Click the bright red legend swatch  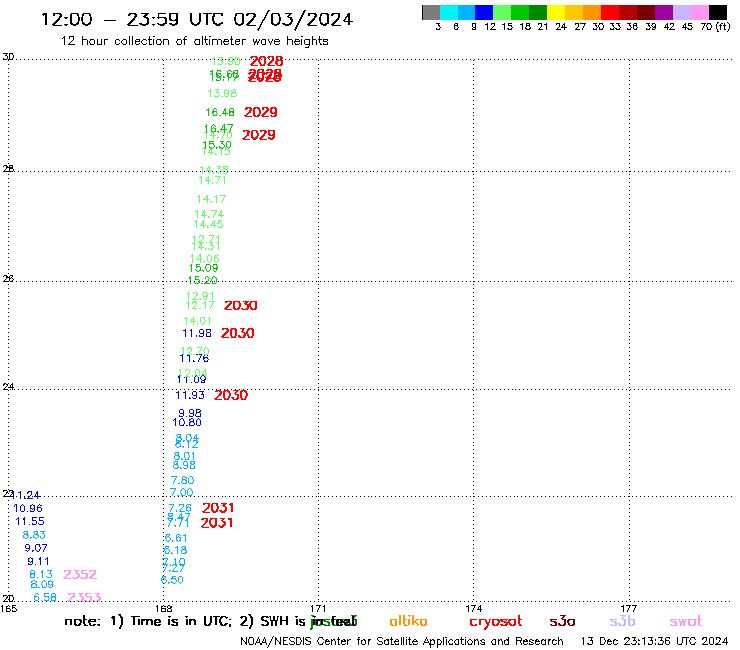pos(610,12)
